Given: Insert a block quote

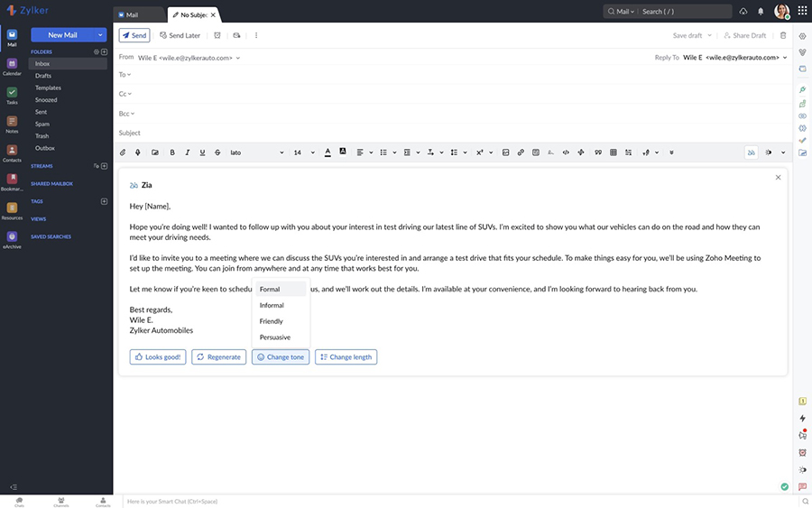Looking at the screenshot, I should [x=598, y=152].
